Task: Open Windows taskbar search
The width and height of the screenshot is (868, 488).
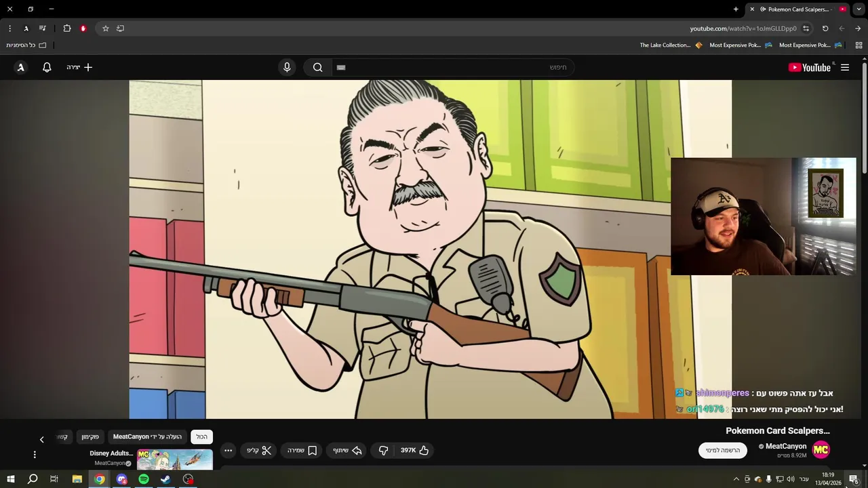Action: point(32,479)
